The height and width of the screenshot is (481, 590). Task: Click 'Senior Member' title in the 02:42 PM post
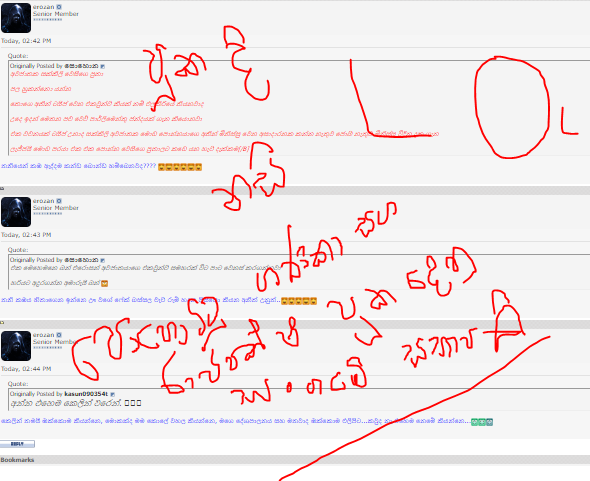tap(56, 14)
